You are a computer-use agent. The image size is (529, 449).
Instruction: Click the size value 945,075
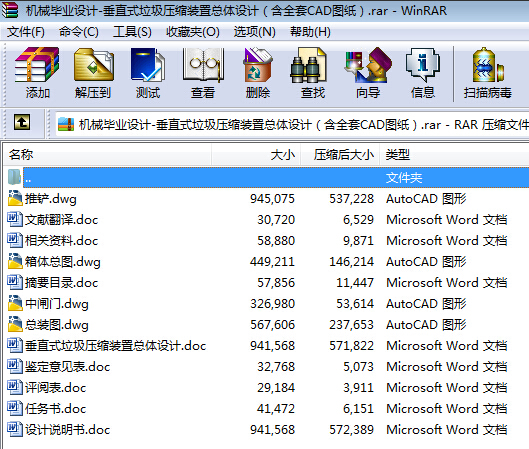pyautogui.click(x=272, y=199)
